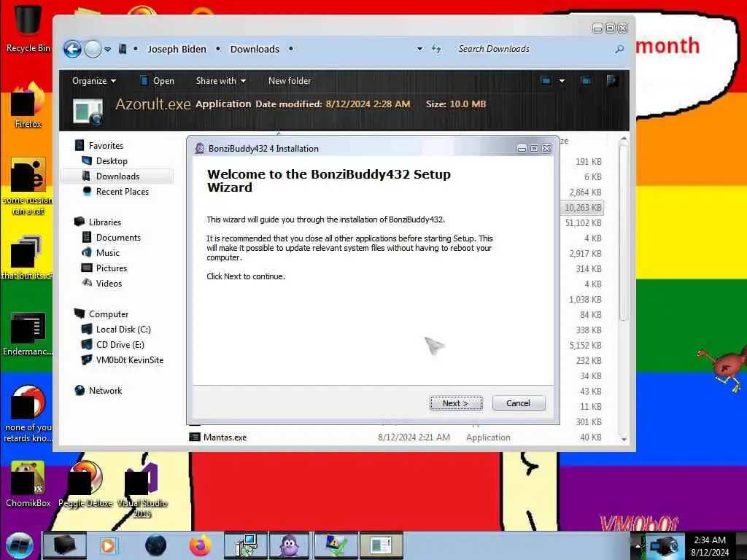Click the search magnifier icon

(619, 49)
